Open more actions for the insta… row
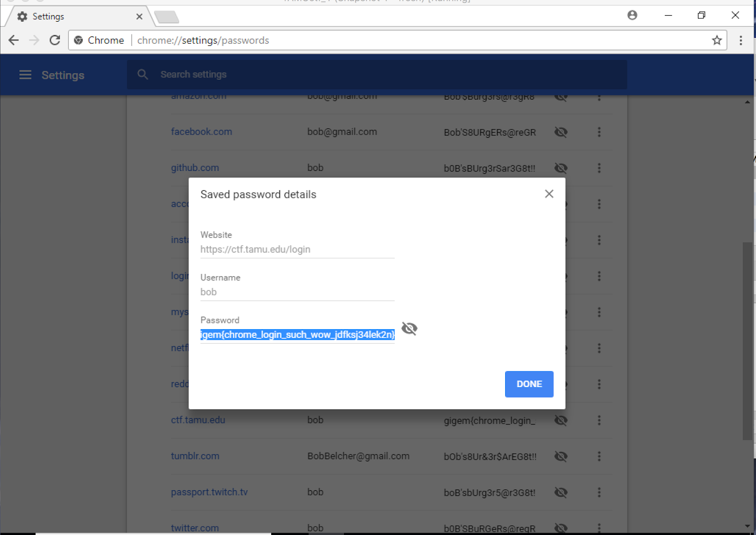This screenshot has width=756, height=535. pos(599,240)
